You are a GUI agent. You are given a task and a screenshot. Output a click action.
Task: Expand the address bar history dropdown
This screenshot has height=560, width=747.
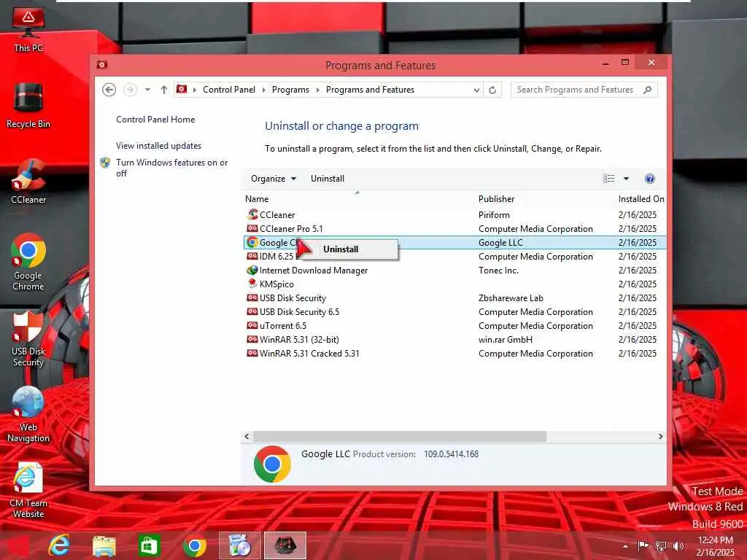pos(476,90)
